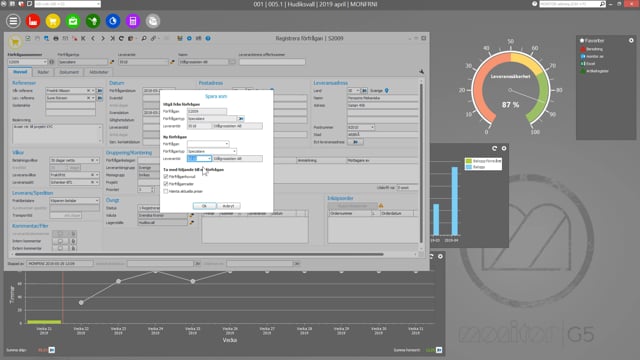This screenshot has height=360, width=640.
Task: Toggle the Förfrågansrader checkbox
Action: (x=166, y=184)
